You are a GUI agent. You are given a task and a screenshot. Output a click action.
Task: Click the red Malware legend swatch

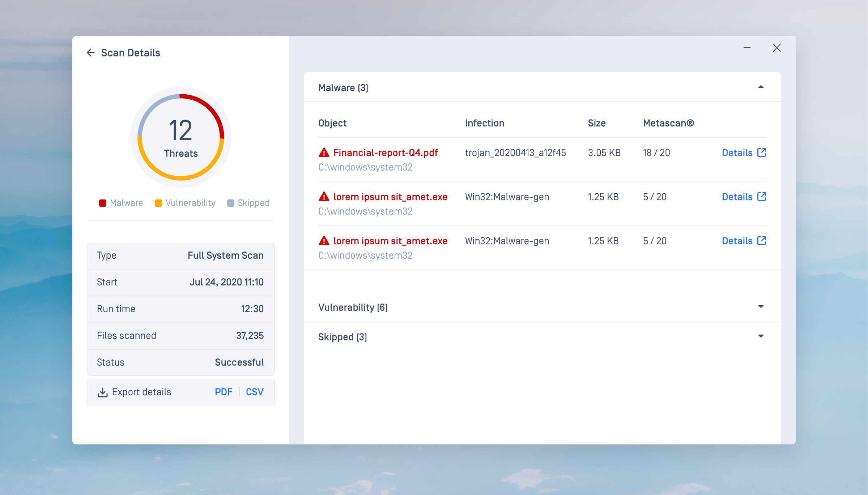(x=103, y=203)
